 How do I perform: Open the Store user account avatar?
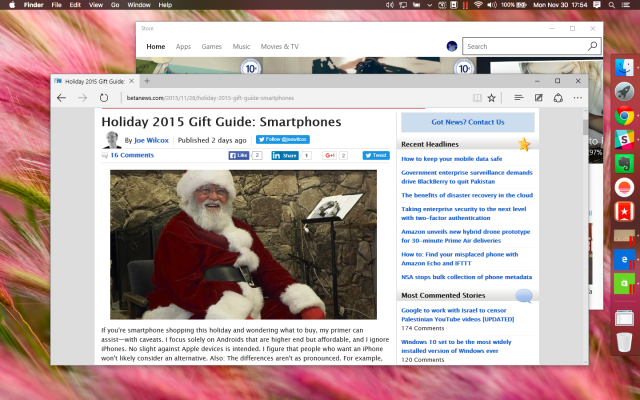[452, 46]
